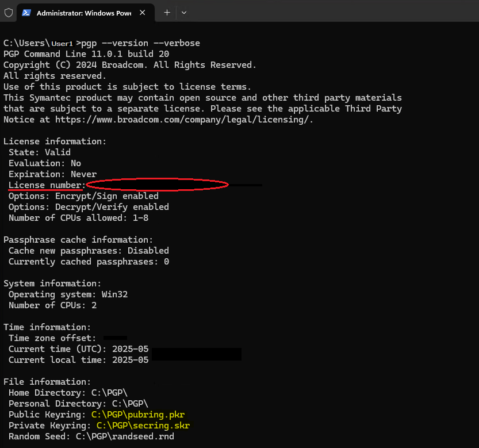Click the 'Expiration: Never' line
This screenshot has height=448, width=479.
52,174
